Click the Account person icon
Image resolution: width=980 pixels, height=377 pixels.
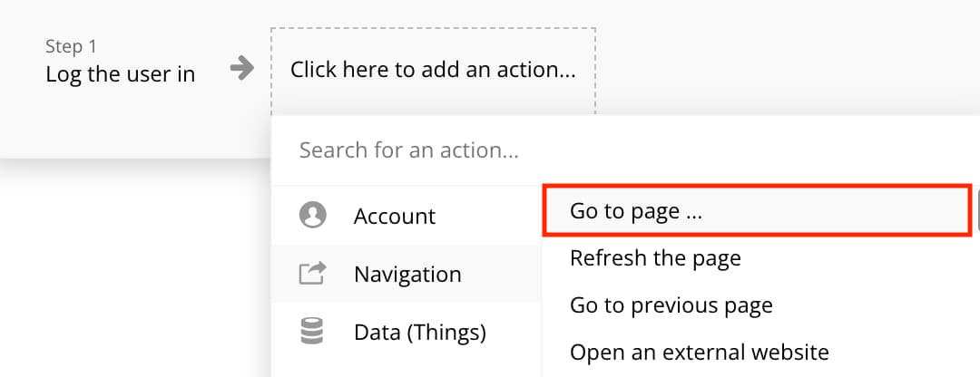tap(312, 216)
